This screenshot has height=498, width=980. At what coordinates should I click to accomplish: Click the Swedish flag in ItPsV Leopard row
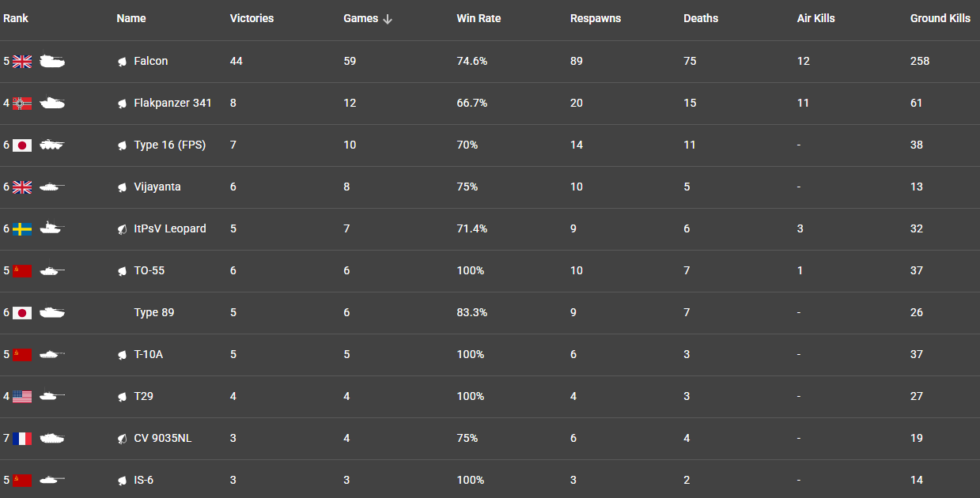pos(22,229)
